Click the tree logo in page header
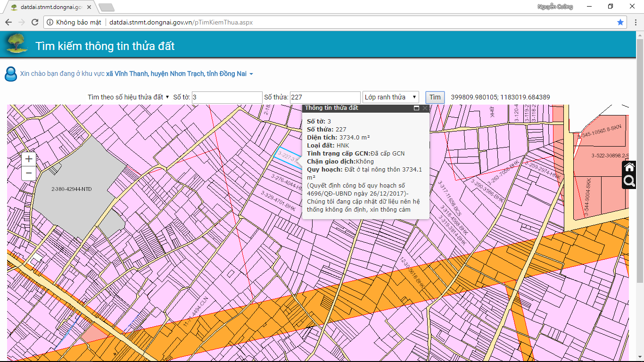 click(17, 44)
